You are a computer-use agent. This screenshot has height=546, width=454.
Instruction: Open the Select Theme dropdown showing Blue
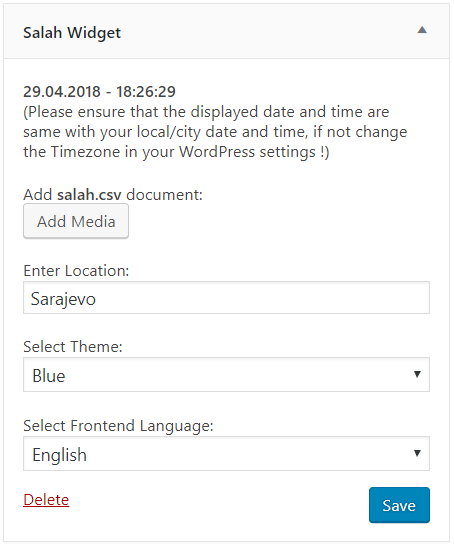(x=226, y=375)
